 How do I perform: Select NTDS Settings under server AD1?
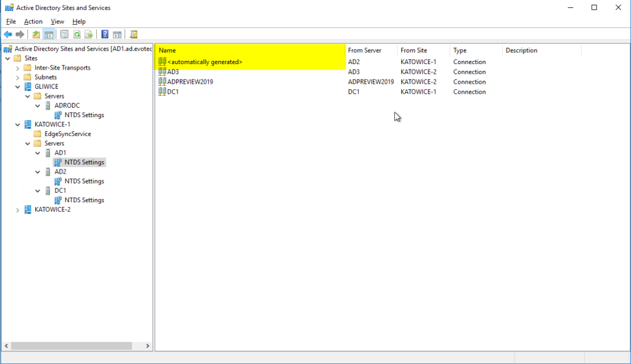point(79,161)
